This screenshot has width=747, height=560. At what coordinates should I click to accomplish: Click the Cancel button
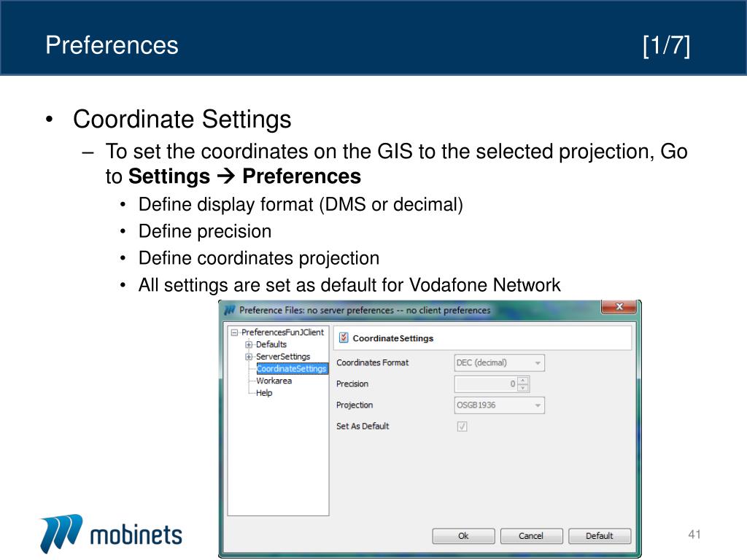pyautogui.click(x=531, y=536)
